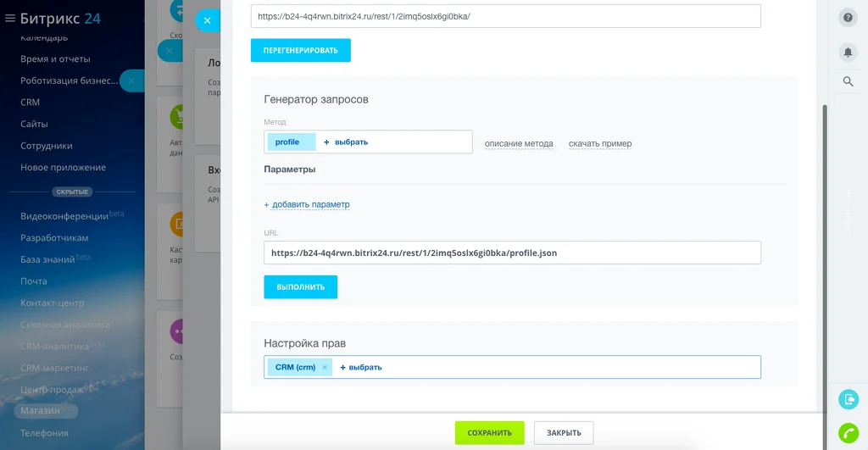Open the teal chat widget icon
868x450 pixels.
(x=848, y=399)
